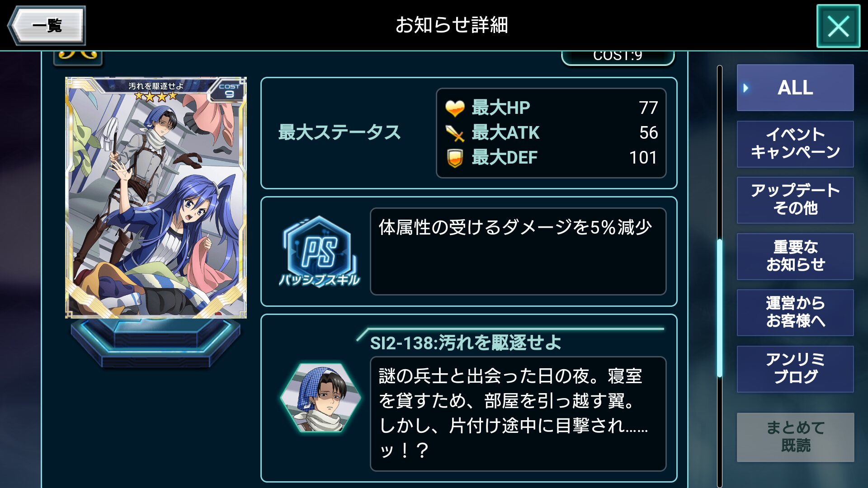Open the アップデートその他 category
The height and width of the screenshot is (488, 868).
795,200
